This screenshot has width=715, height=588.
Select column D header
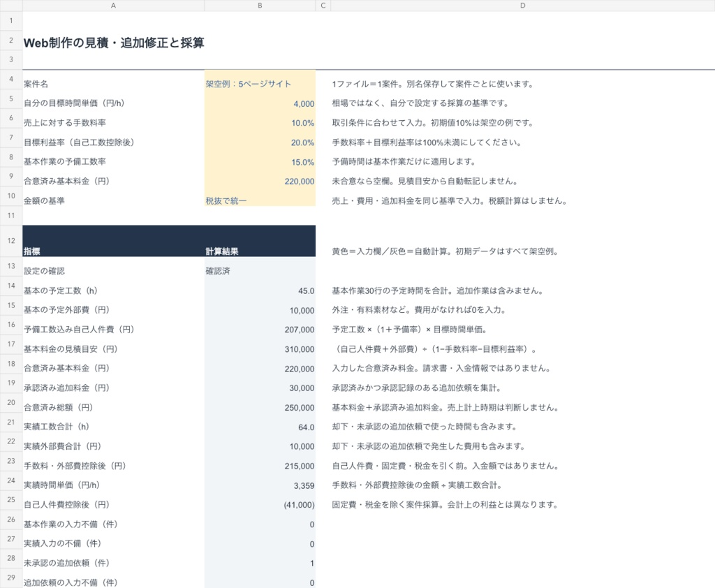click(522, 6)
